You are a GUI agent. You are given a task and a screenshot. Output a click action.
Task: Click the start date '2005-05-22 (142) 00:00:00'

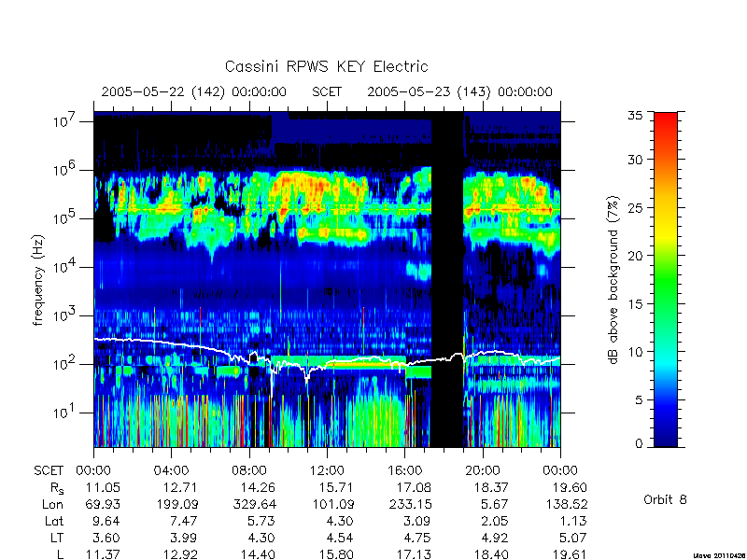(194, 91)
